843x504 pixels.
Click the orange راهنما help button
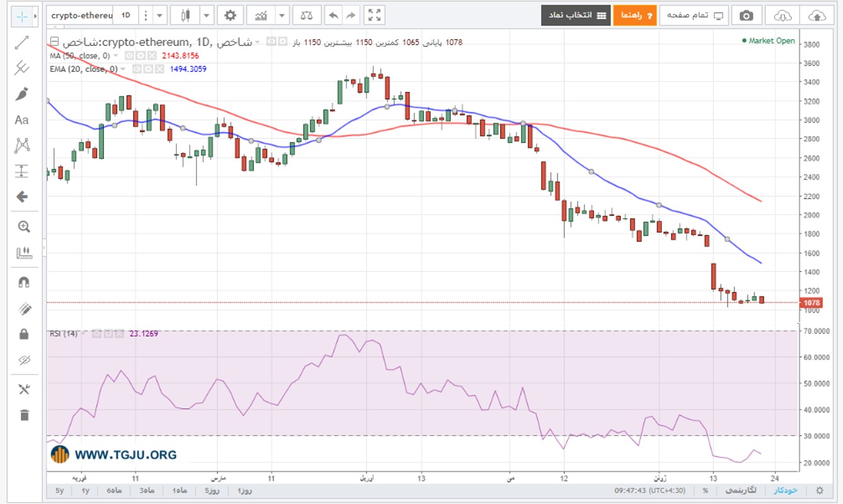click(635, 15)
